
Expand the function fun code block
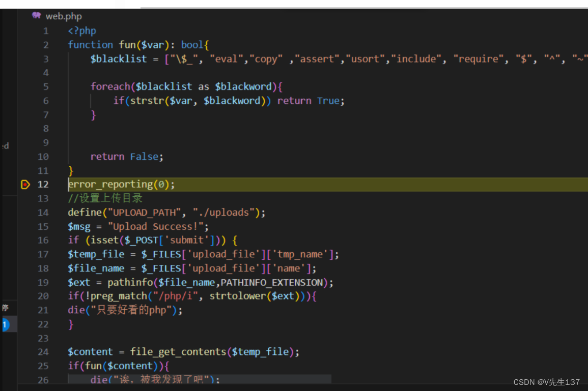tap(59, 45)
